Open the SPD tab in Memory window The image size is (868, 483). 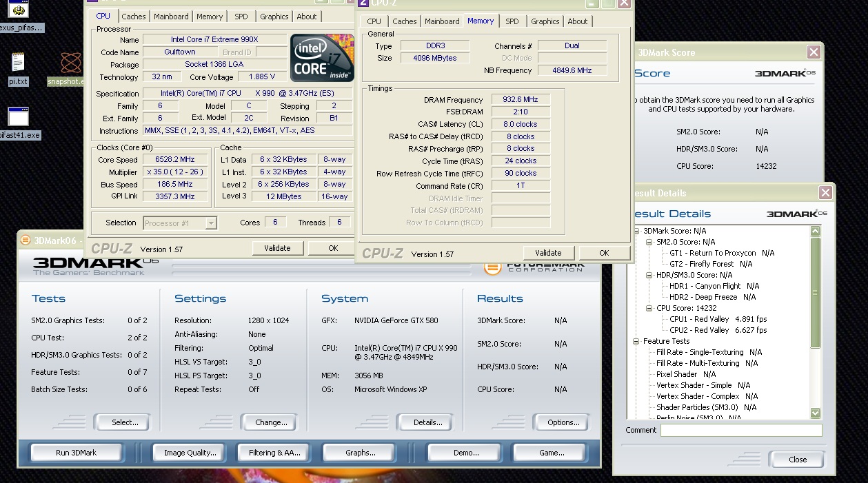[512, 21]
